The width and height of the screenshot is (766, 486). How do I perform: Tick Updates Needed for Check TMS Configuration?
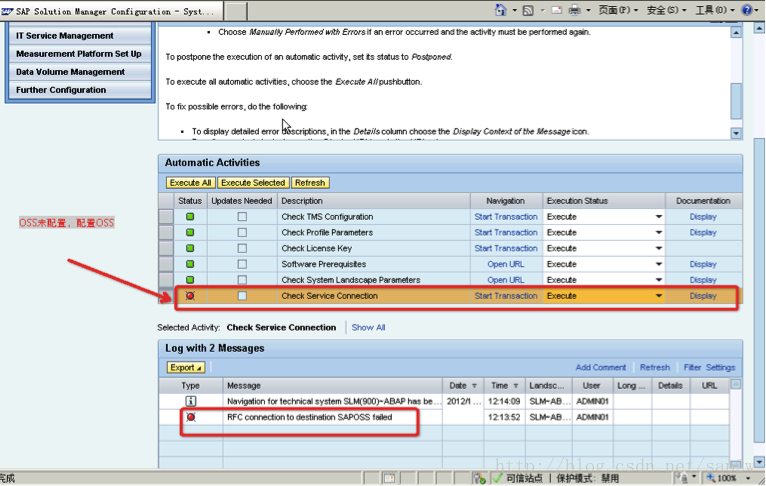tap(242, 216)
